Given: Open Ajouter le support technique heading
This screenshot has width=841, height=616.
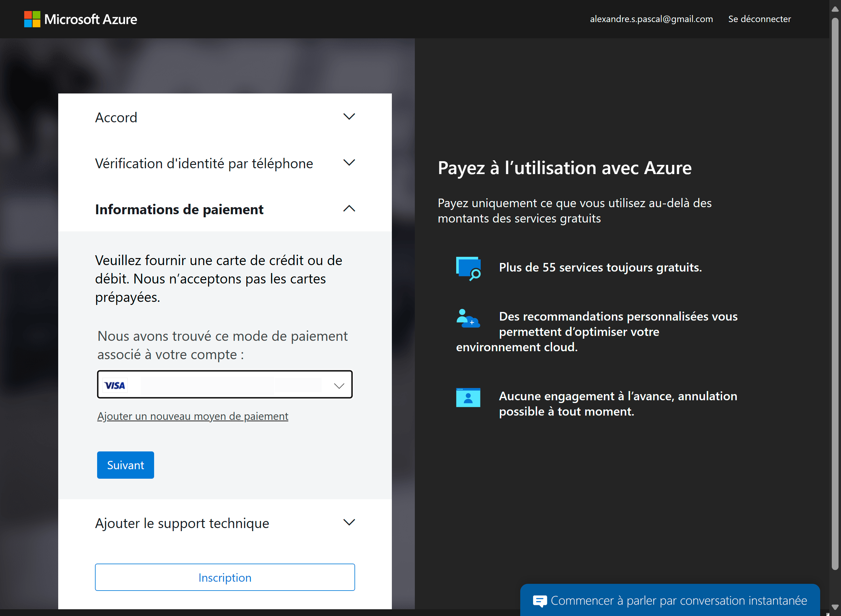Looking at the screenshot, I should coord(182,523).
